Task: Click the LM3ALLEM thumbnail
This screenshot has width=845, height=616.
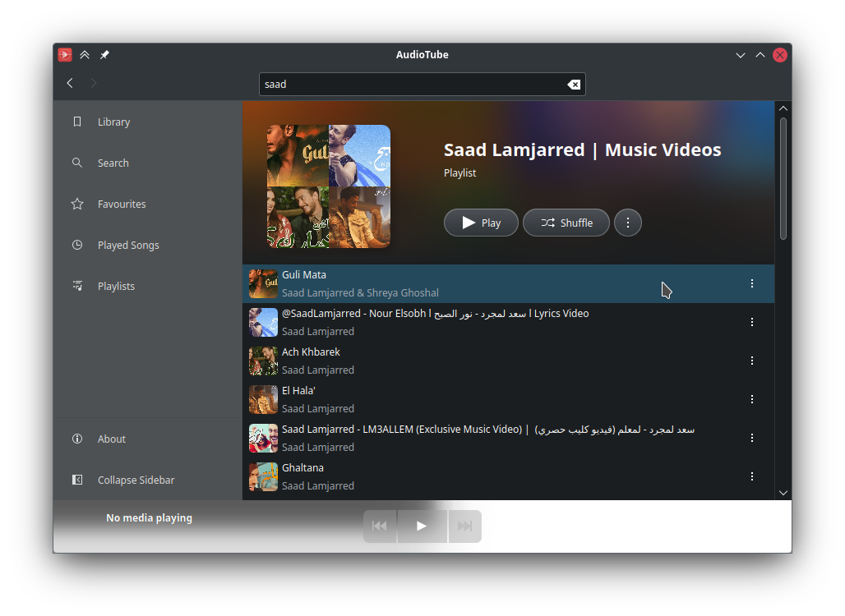Action: pyautogui.click(x=263, y=438)
